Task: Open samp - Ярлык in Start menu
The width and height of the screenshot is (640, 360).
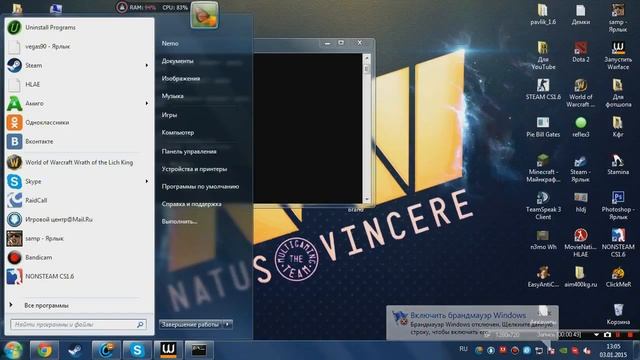Action: pyautogui.click(x=78, y=238)
